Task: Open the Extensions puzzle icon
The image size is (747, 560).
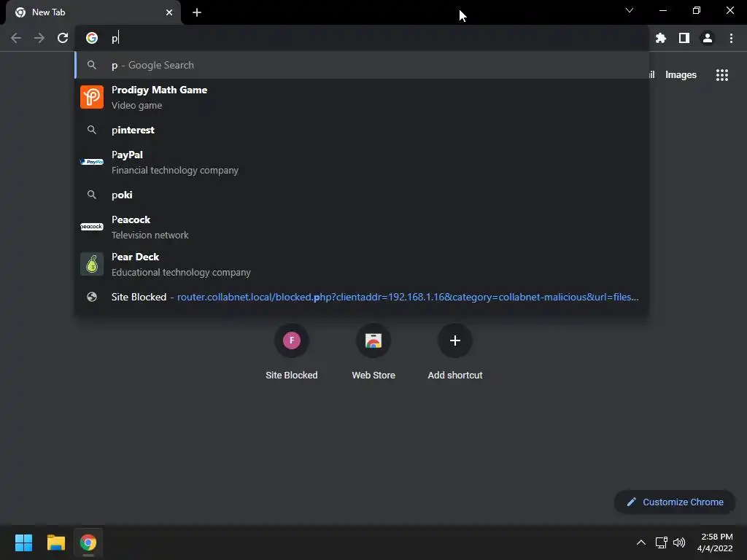Action: 660,38
